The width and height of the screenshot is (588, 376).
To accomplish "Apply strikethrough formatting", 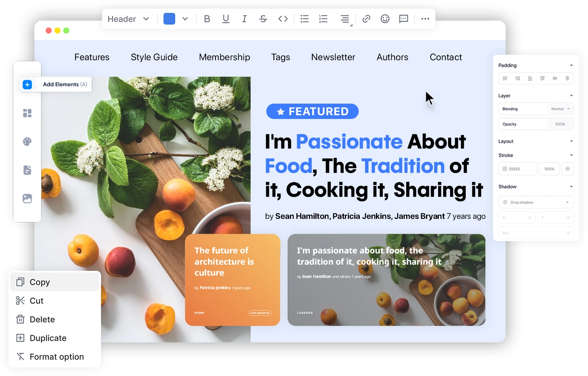I will pyautogui.click(x=263, y=19).
